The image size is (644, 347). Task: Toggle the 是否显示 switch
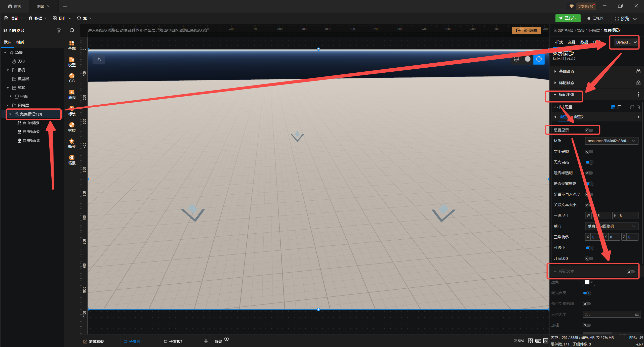point(589,130)
